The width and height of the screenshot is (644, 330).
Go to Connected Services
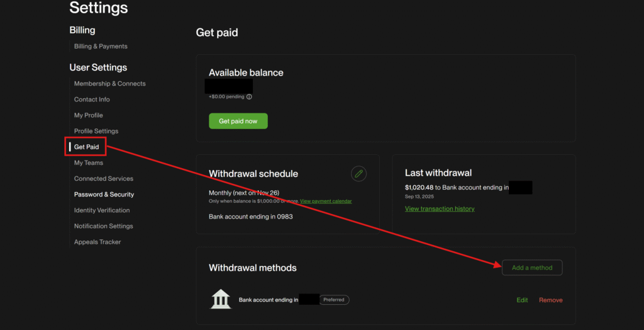point(103,178)
